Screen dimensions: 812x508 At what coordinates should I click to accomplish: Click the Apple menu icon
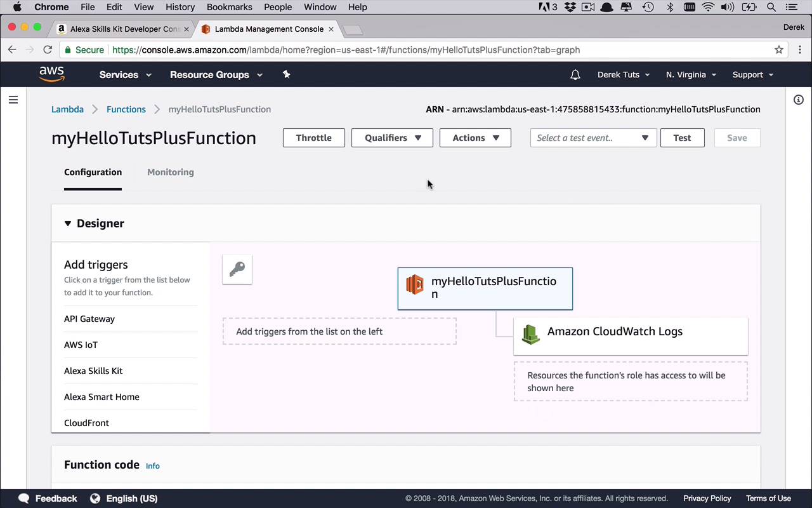click(x=17, y=7)
